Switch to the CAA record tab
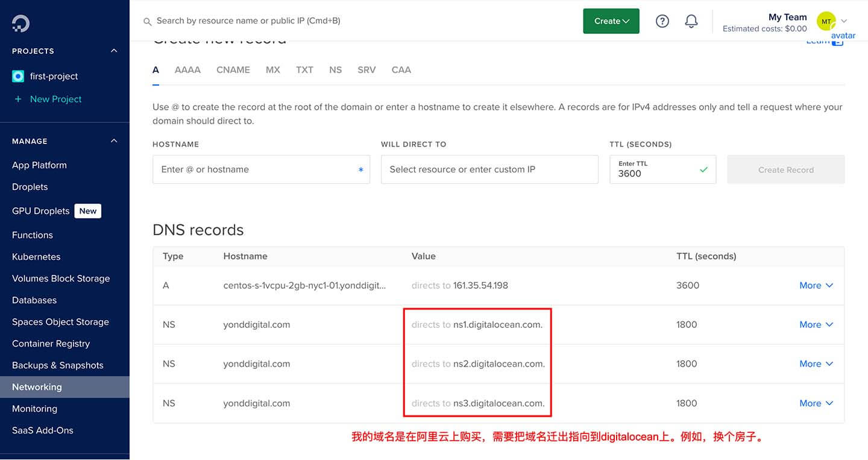Viewport: 868px width, 460px height. click(401, 70)
